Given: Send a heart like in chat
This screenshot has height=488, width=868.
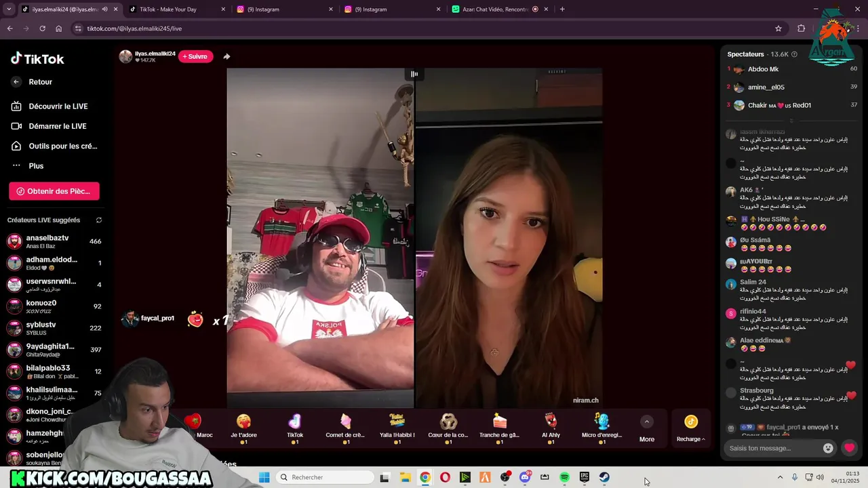Looking at the screenshot, I should point(849,448).
